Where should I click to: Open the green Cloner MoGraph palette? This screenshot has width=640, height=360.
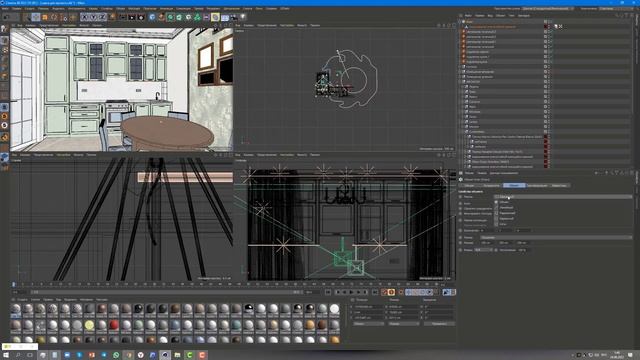pos(197,17)
